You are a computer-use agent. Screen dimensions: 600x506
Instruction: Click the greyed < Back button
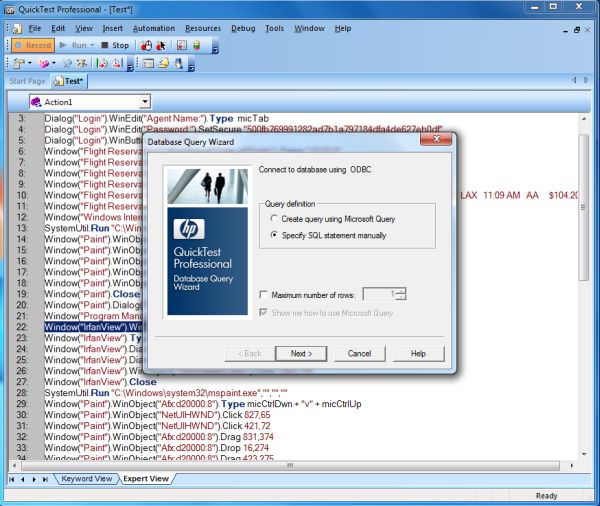249,353
